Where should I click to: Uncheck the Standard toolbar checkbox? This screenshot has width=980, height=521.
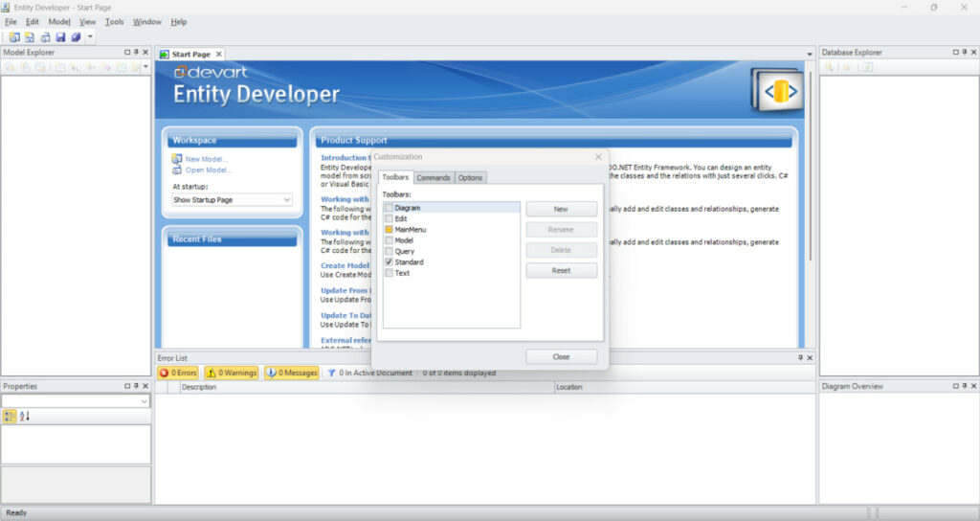(389, 262)
